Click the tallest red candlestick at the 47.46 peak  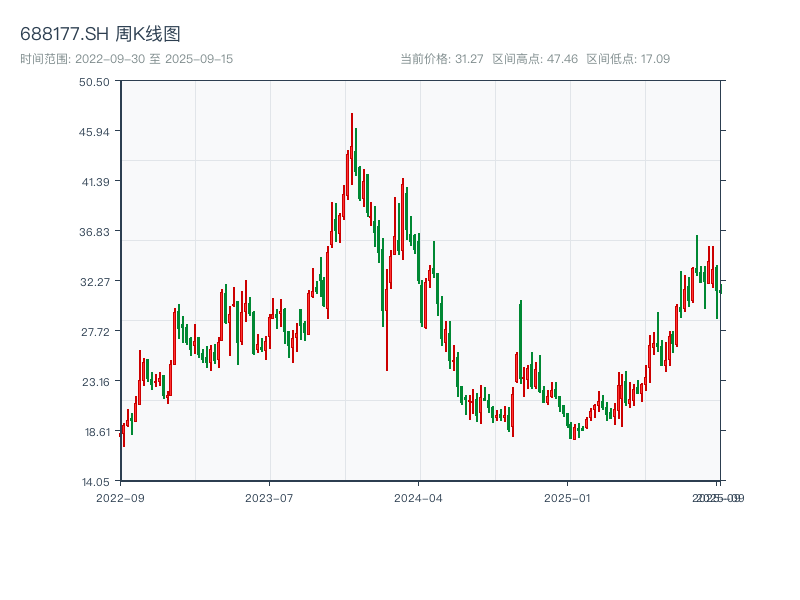(x=352, y=148)
